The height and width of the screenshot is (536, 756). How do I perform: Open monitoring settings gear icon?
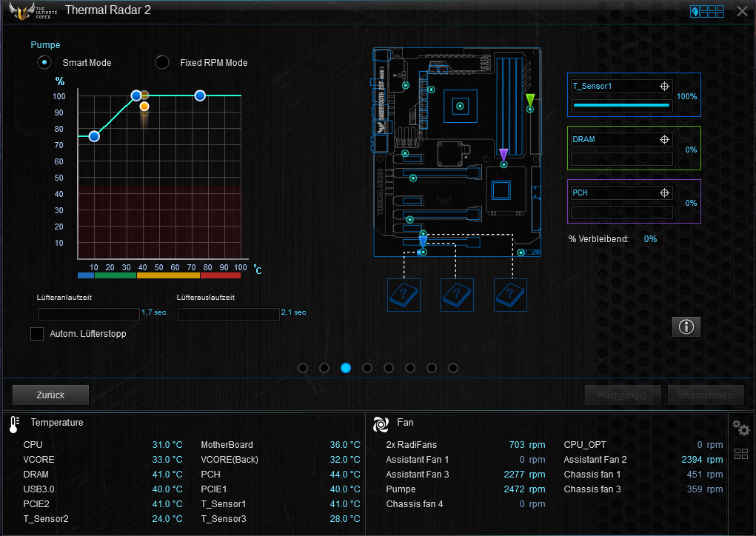coord(740,428)
